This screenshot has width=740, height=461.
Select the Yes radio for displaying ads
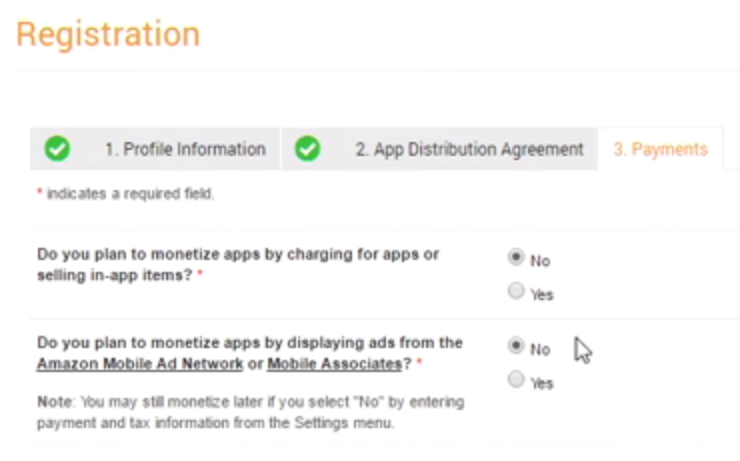click(516, 379)
